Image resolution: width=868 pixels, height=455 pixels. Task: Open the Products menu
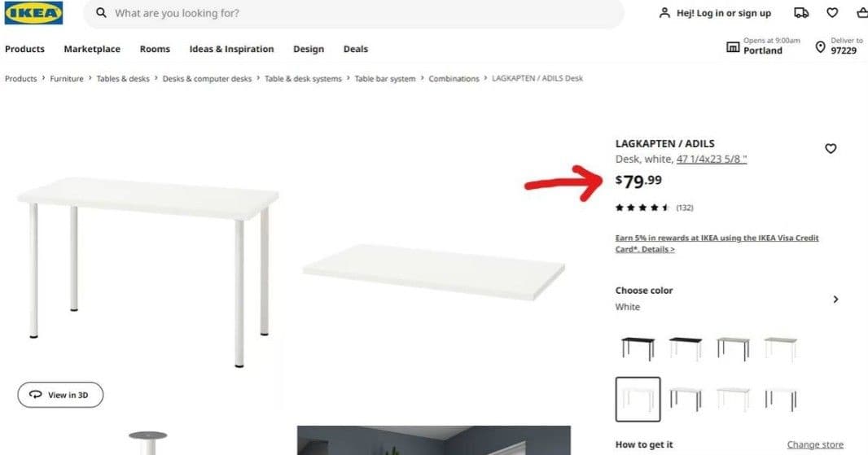coord(24,49)
